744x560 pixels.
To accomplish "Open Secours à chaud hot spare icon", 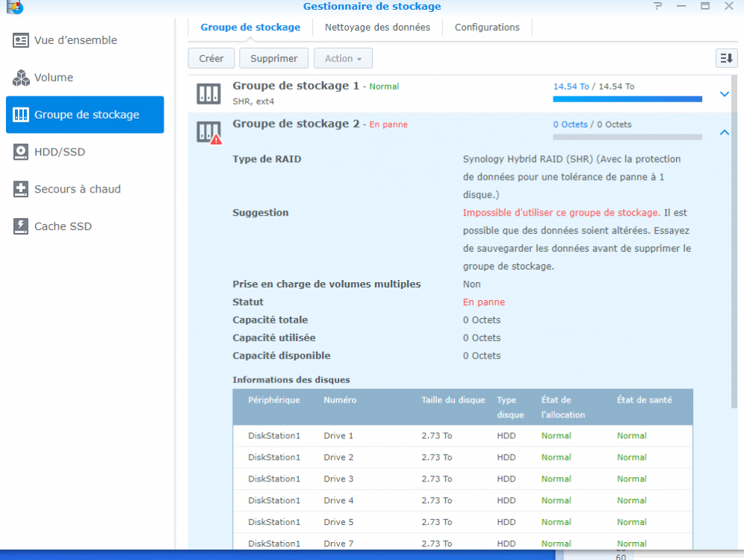I will coord(21,190).
